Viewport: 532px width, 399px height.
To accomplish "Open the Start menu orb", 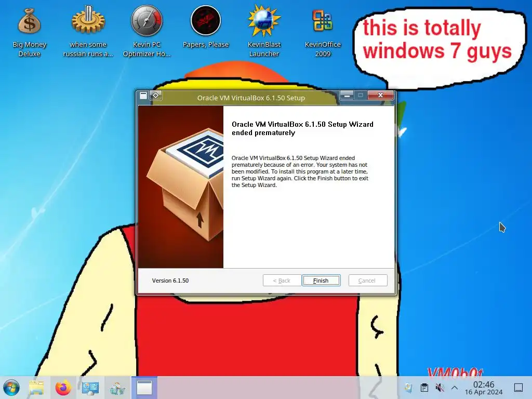I will point(11,388).
